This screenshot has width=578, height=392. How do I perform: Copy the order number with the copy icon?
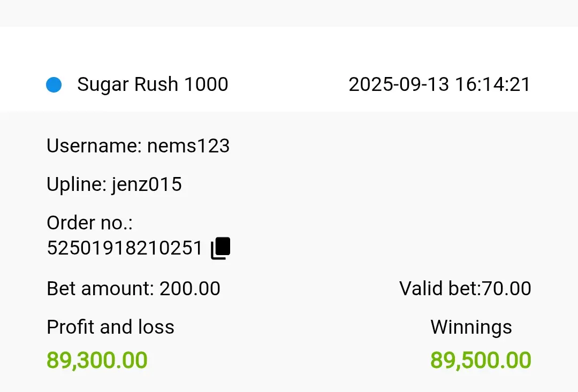[220, 248]
